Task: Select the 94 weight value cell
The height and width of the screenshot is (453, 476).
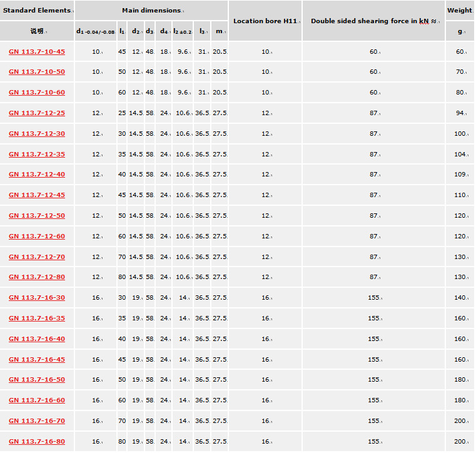Action: coord(460,113)
